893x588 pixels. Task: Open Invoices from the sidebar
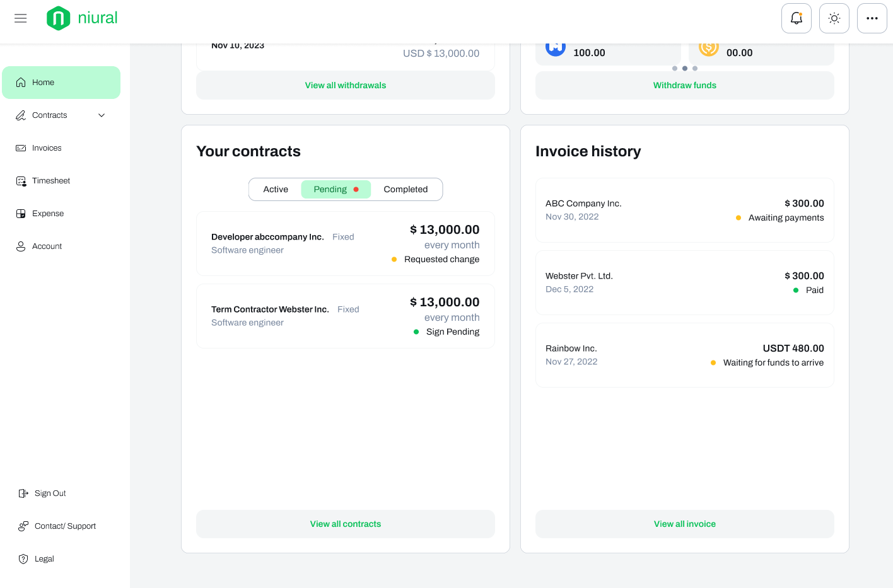(x=61, y=148)
